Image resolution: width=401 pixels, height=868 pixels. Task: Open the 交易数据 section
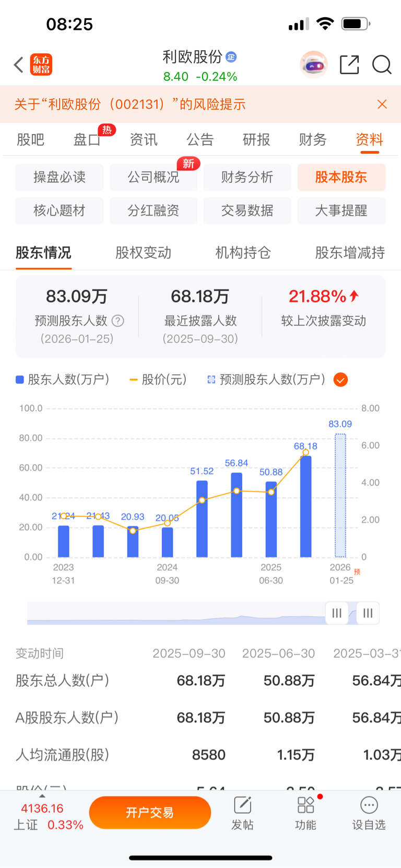(x=247, y=210)
